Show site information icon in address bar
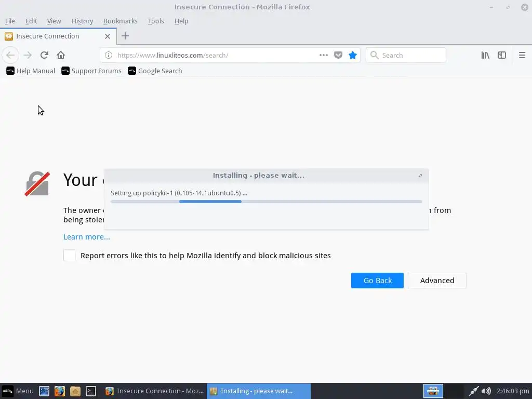 coord(109,55)
